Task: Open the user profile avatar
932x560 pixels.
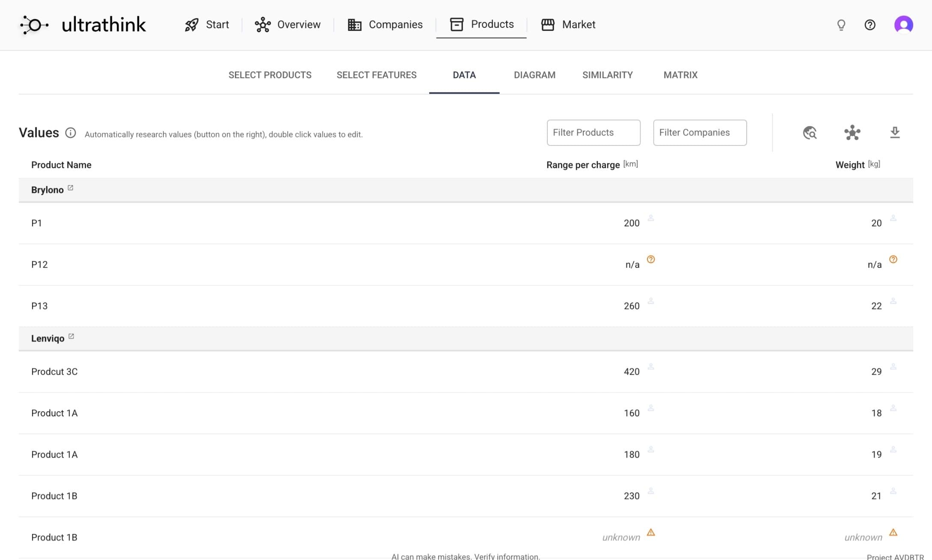Action: tap(904, 25)
